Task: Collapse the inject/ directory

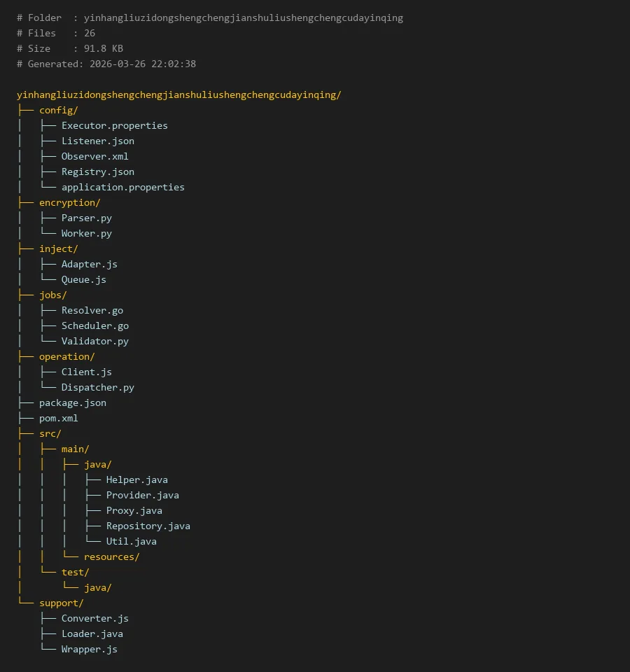Action: coord(58,248)
